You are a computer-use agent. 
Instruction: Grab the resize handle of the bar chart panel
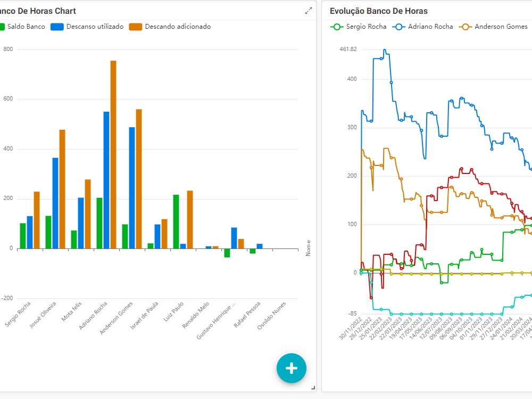pyautogui.click(x=313, y=387)
